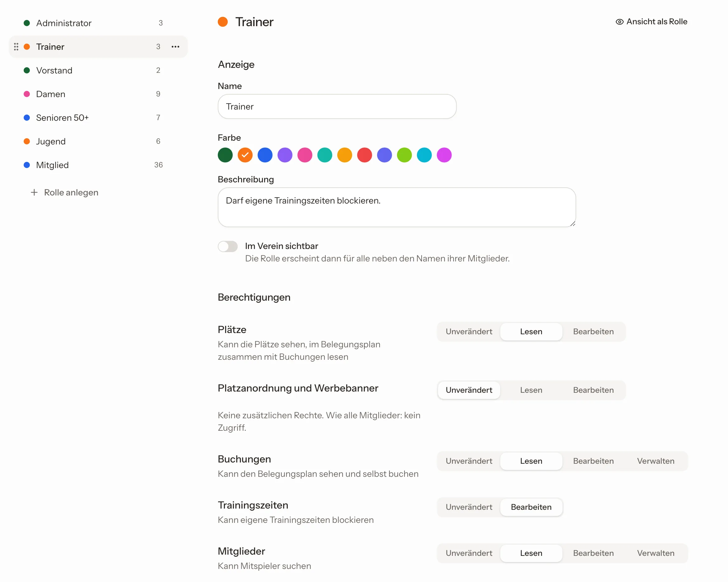The width and height of the screenshot is (728, 582).
Task: Open Ansicht als Rolle view
Action: pyautogui.click(x=651, y=21)
